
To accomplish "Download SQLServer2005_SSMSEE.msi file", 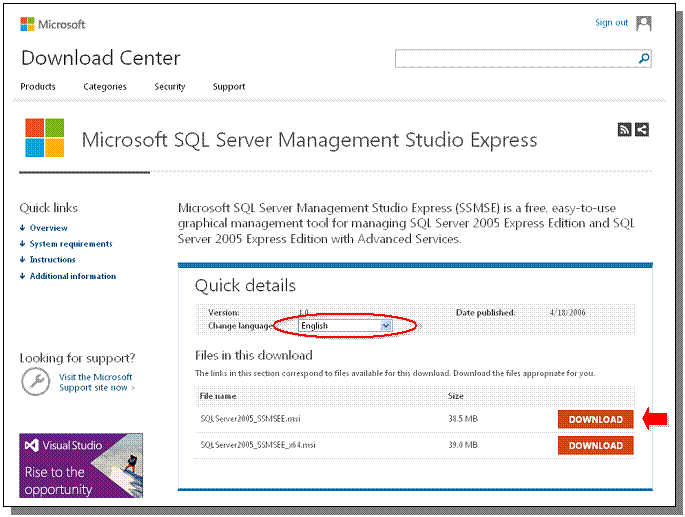I will coord(595,420).
